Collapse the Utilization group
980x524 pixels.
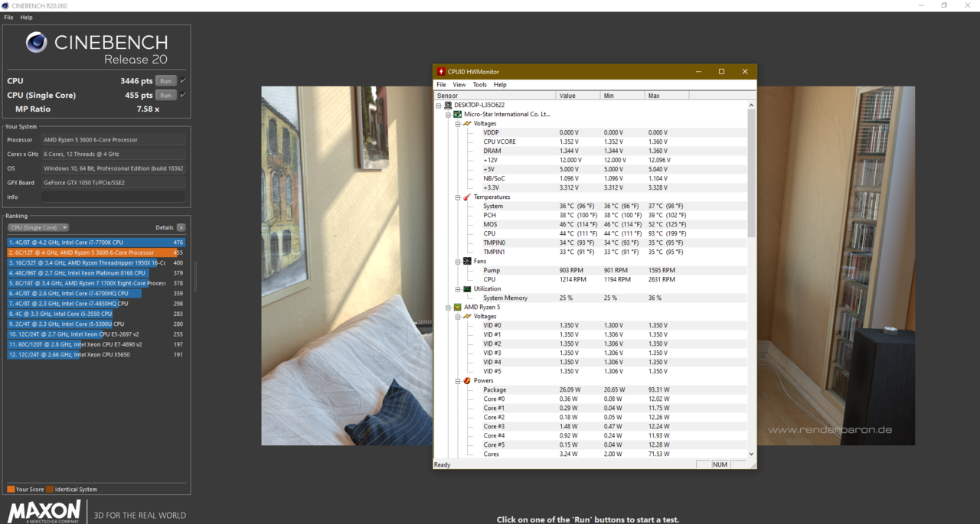pyautogui.click(x=458, y=288)
